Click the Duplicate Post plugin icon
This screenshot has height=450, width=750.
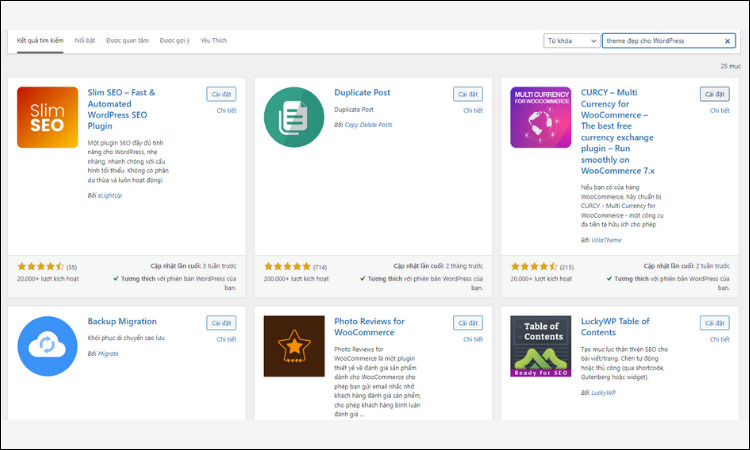point(294,117)
